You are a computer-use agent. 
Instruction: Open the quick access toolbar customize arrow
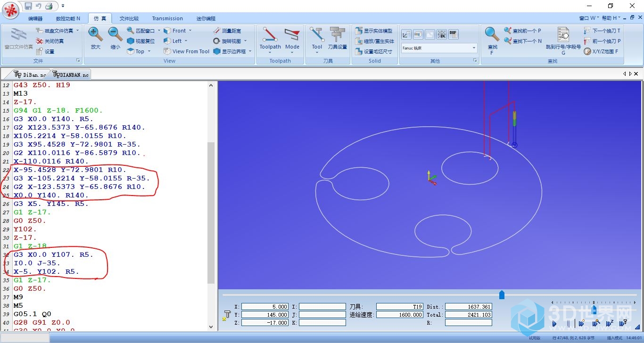click(x=63, y=6)
